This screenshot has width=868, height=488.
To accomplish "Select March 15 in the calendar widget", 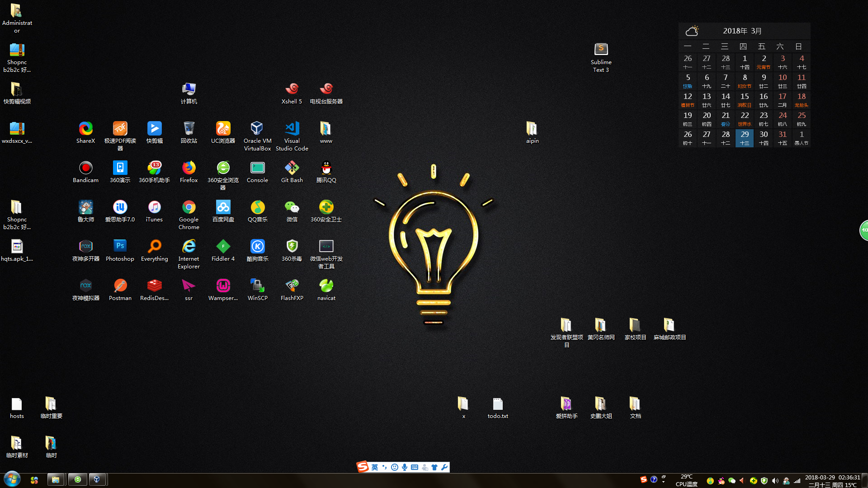I will coord(744,99).
